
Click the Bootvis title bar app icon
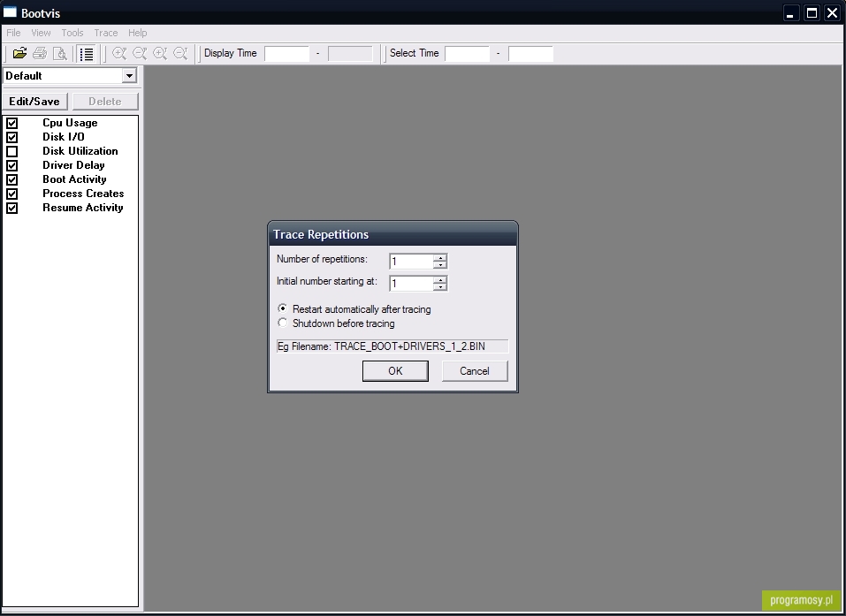point(11,12)
